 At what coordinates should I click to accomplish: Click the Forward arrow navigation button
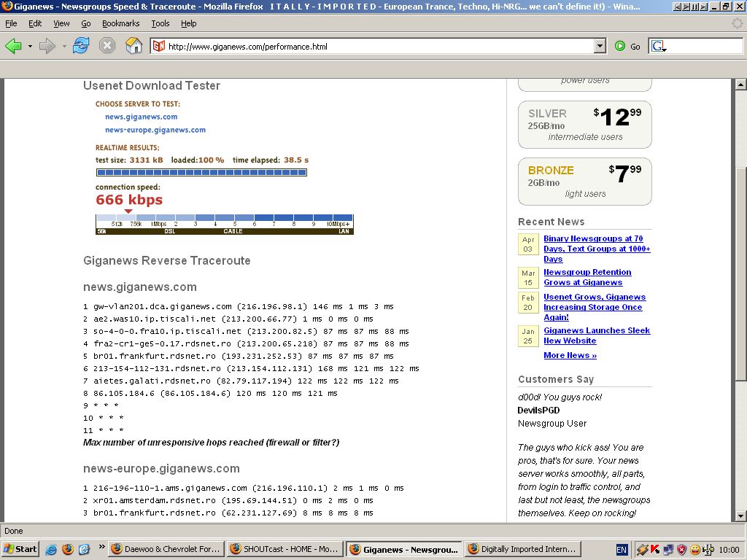click(47, 46)
